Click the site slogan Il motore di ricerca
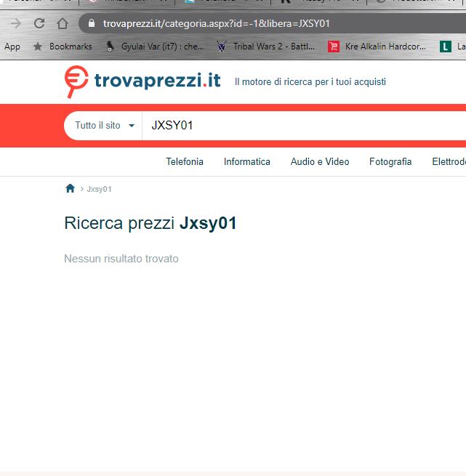This screenshot has height=476, width=466. pyautogui.click(x=310, y=81)
